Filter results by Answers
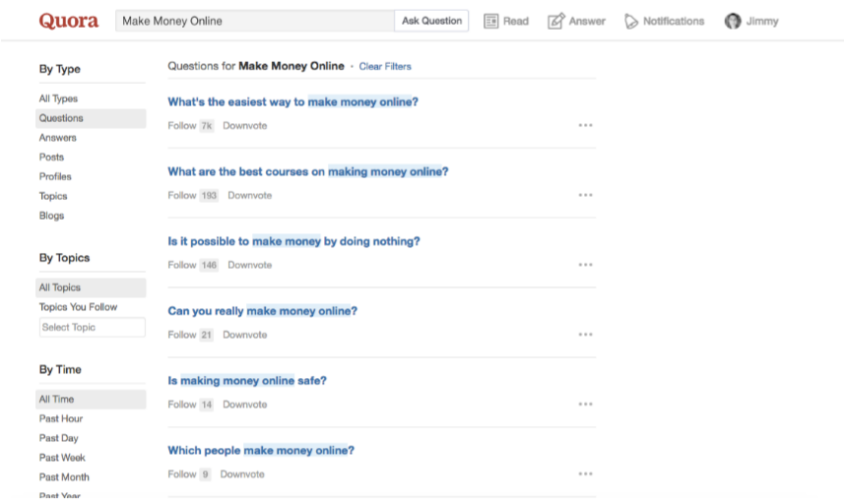 57,138
